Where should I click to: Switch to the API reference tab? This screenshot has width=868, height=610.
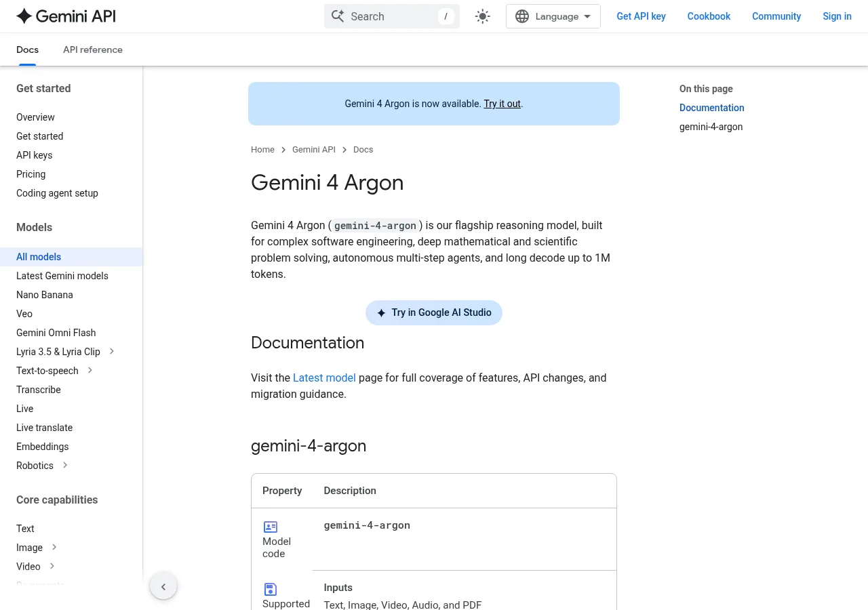[93, 49]
